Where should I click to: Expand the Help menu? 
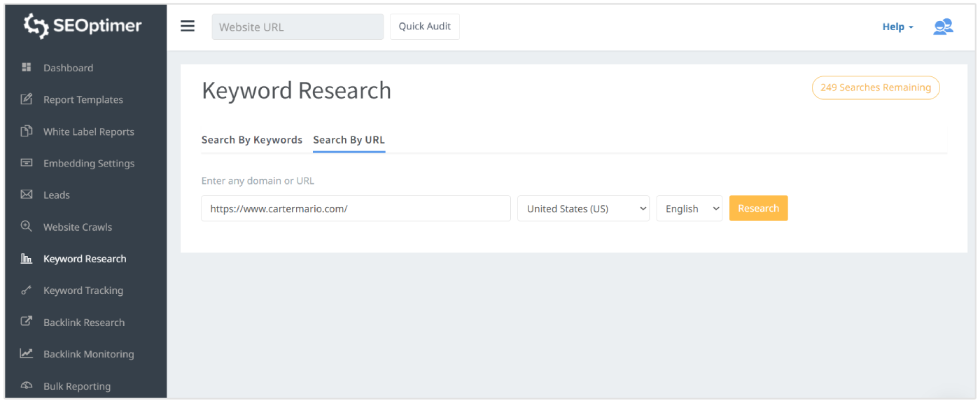pos(897,26)
